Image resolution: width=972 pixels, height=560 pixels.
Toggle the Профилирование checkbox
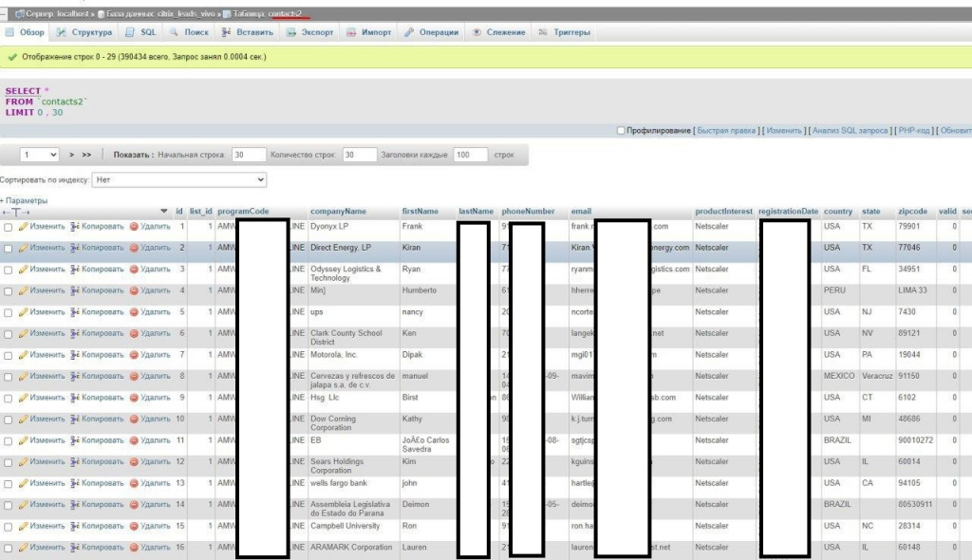point(621,130)
